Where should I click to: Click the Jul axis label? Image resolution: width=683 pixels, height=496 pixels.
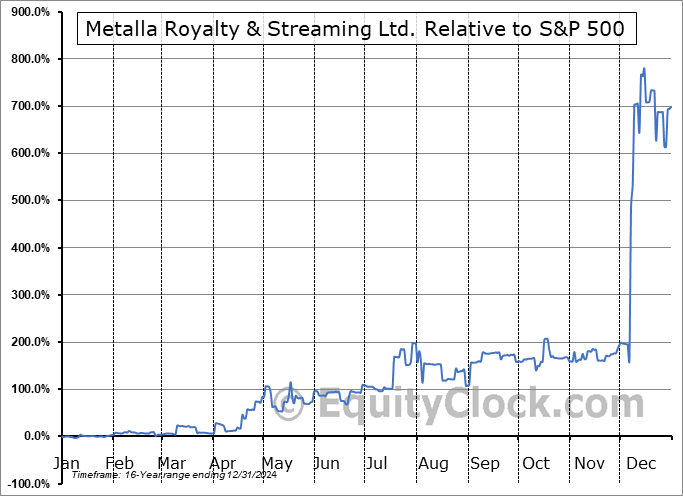[376, 463]
